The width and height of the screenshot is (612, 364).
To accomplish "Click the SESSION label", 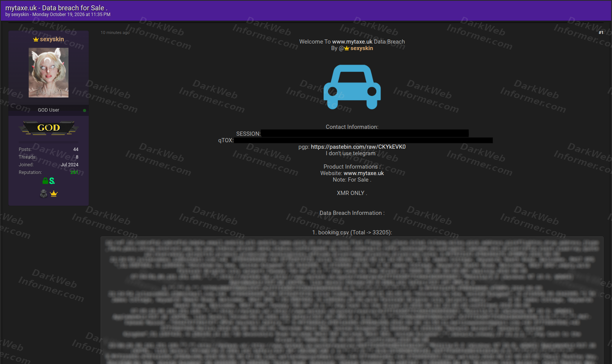I will coord(248,134).
